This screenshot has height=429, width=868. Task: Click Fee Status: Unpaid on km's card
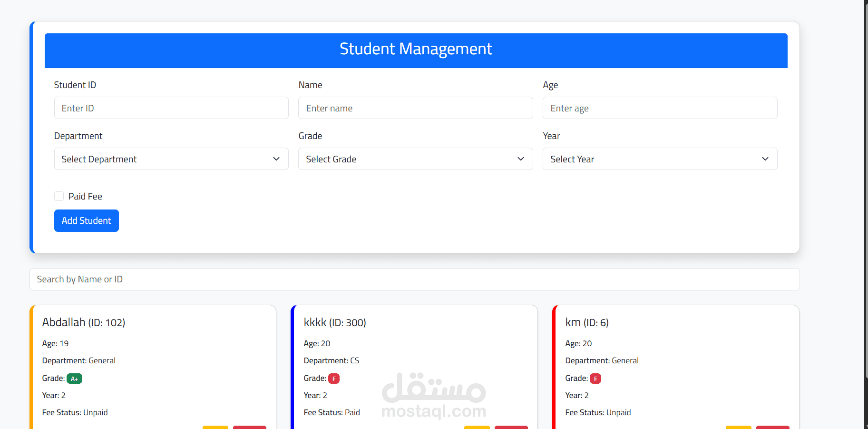[x=598, y=413]
